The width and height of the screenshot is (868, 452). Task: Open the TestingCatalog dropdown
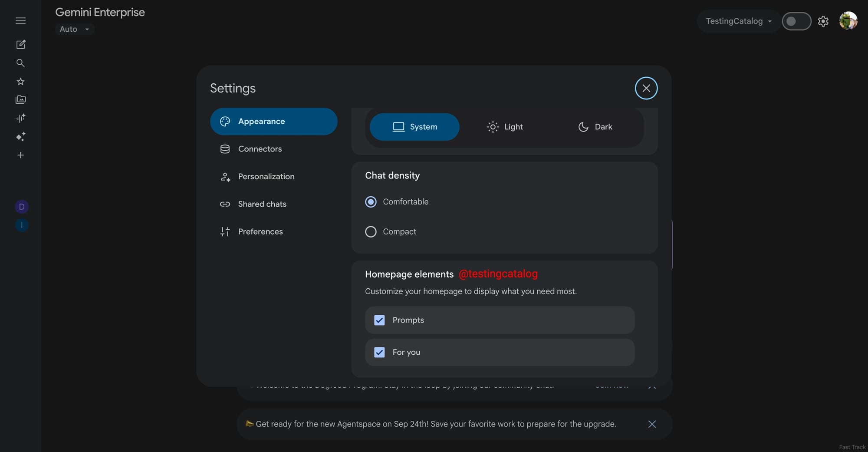(x=738, y=21)
